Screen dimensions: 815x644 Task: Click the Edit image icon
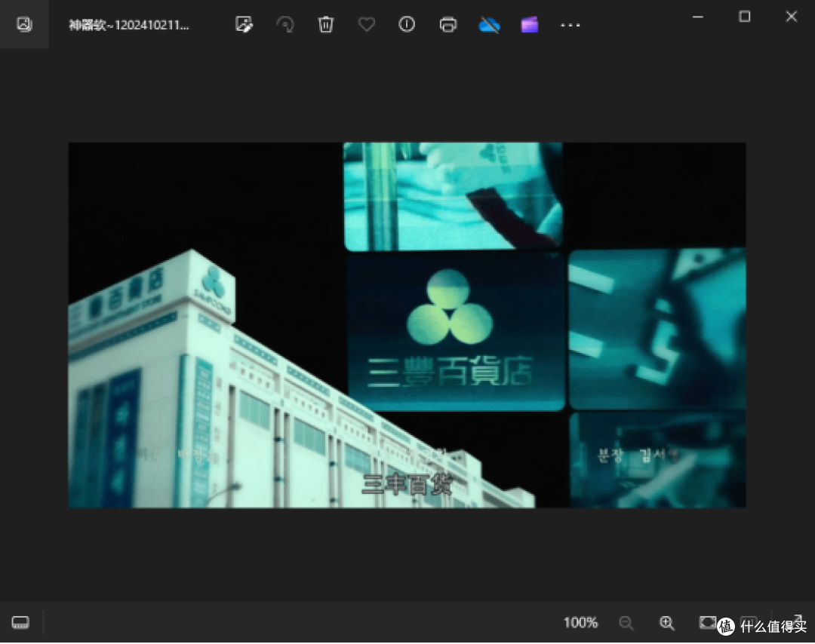coord(244,24)
